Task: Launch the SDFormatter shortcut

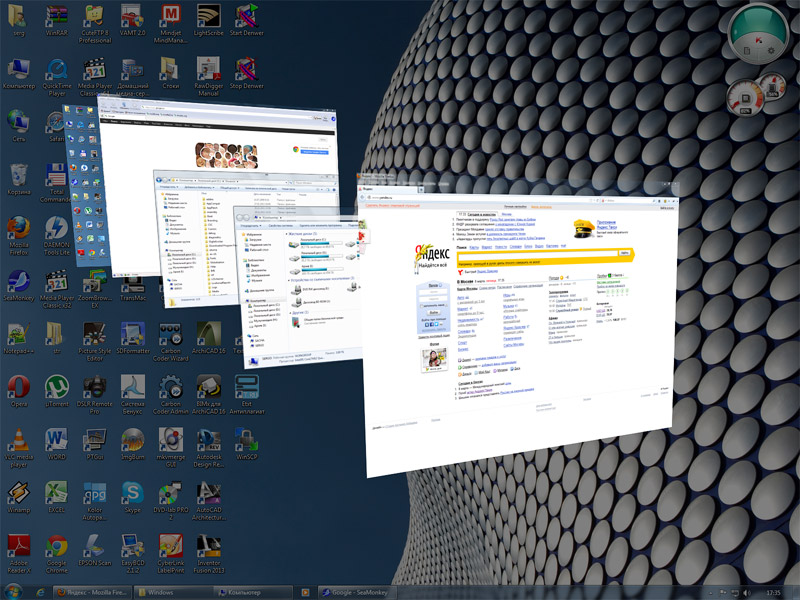Action: 133,338
